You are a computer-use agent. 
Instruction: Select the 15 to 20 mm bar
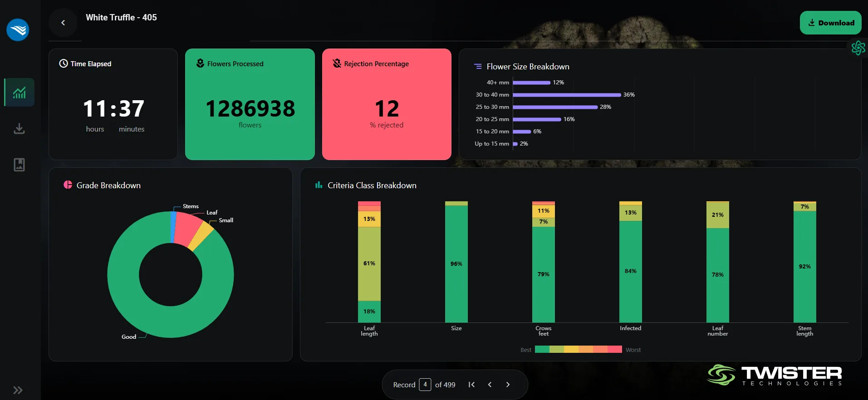coord(522,132)
